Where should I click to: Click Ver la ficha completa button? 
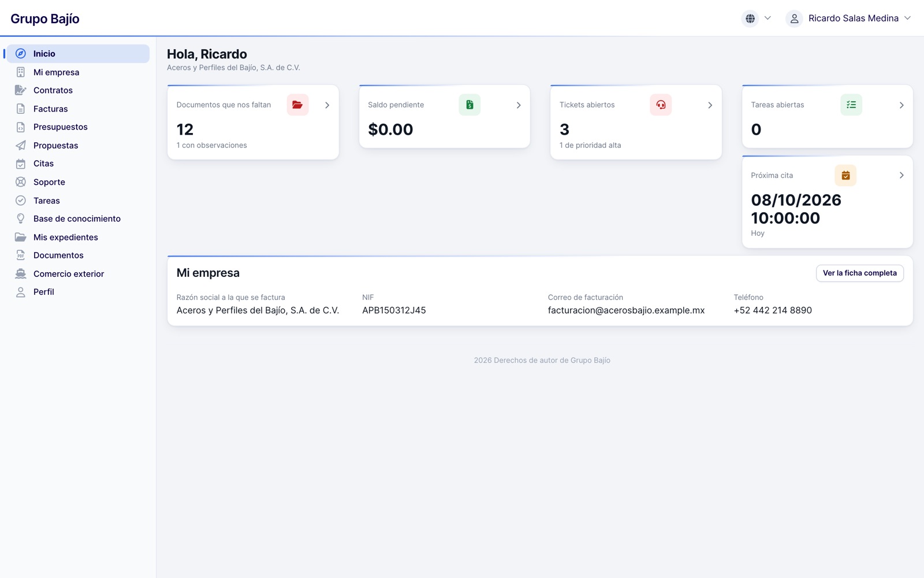click(859, 273)
